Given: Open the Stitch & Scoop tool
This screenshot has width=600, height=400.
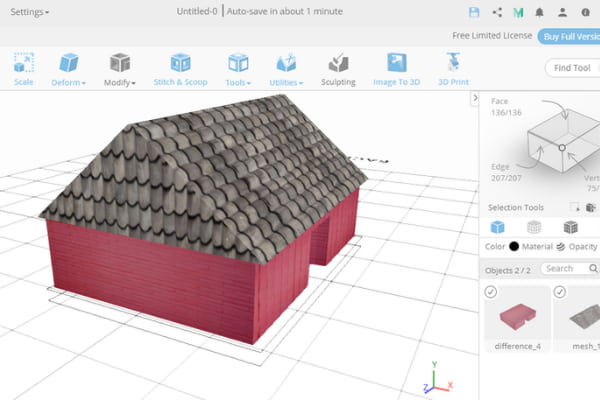Looking at the screenshot, I should click(180, 68).
